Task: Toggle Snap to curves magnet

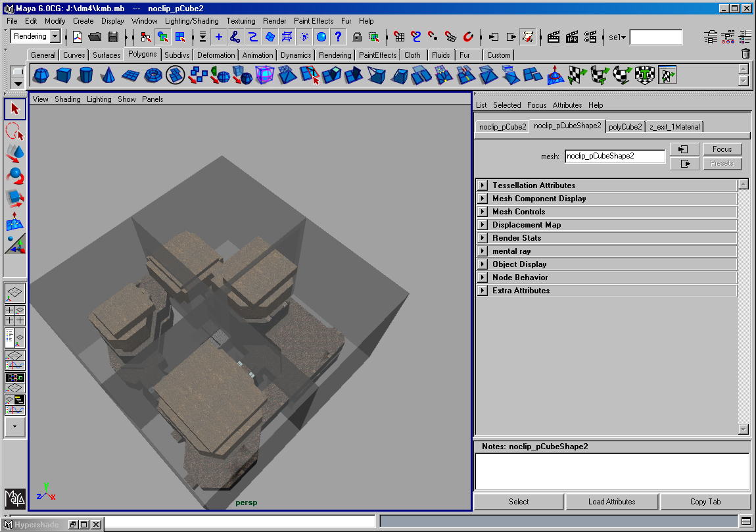Action: point(416,37)
